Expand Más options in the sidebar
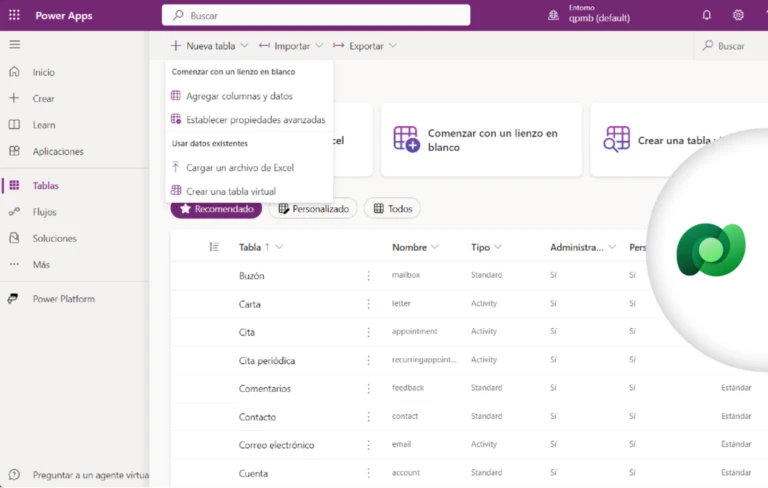This screenshot has width=768, height=488. point(41,265)
